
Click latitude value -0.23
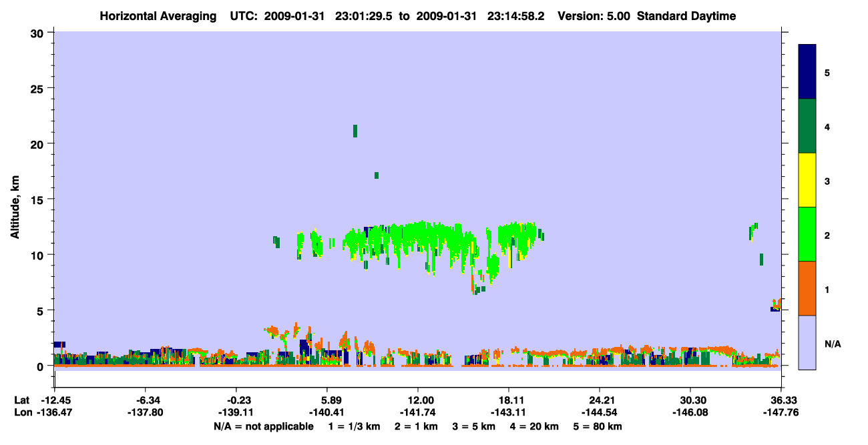(236, 400)
